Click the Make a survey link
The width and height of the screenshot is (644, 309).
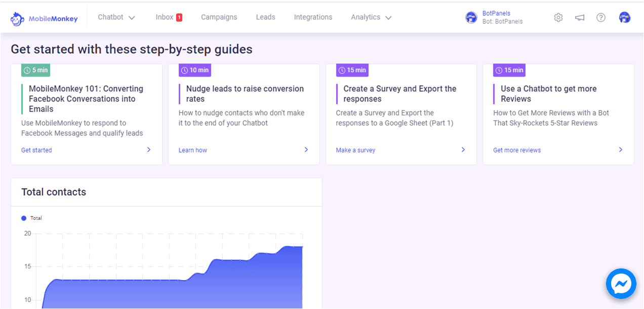[x=356, y=150]
